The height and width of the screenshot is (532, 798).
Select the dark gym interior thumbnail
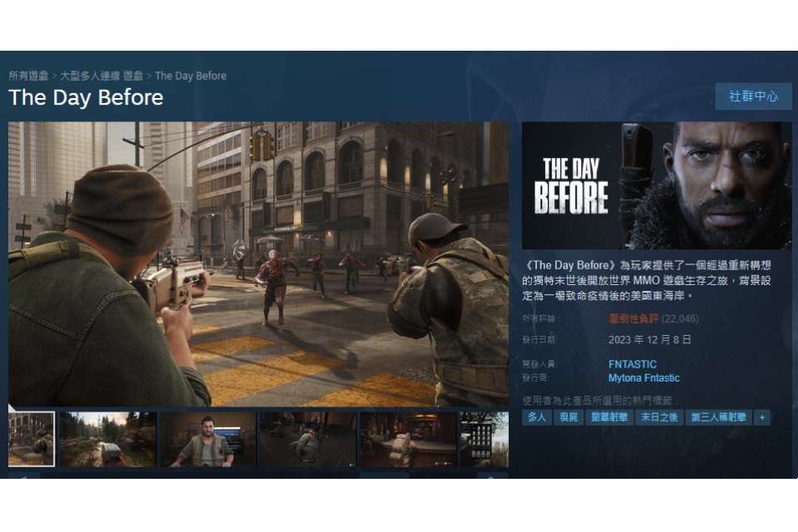click(x=308, y=440)
